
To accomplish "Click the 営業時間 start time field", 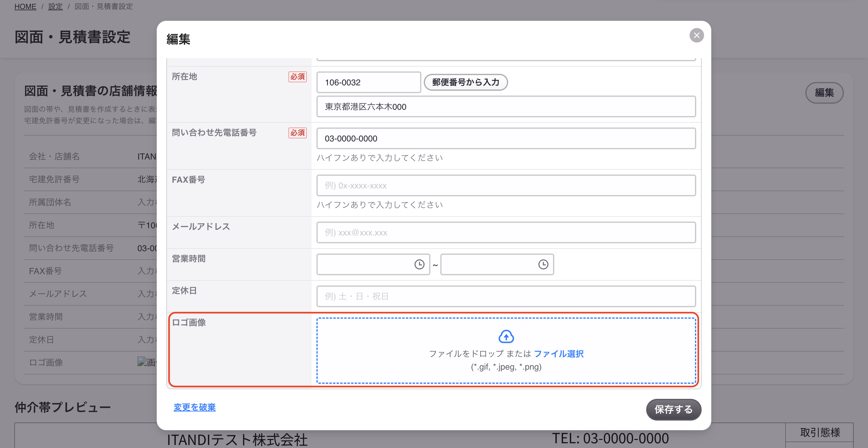I will tap(373, 264).
